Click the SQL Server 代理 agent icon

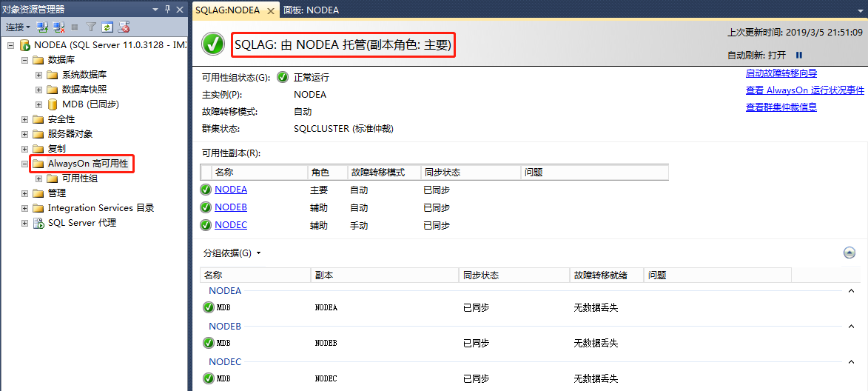click(x=38, y=223)
